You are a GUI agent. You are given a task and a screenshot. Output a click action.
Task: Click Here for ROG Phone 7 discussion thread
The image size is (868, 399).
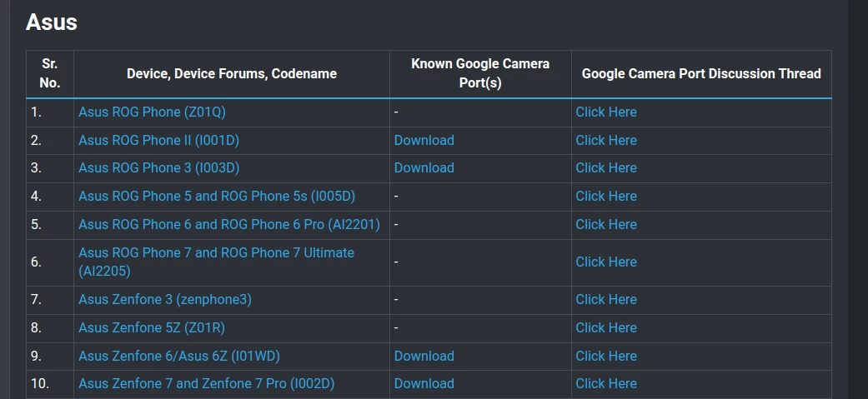[605, 262]
